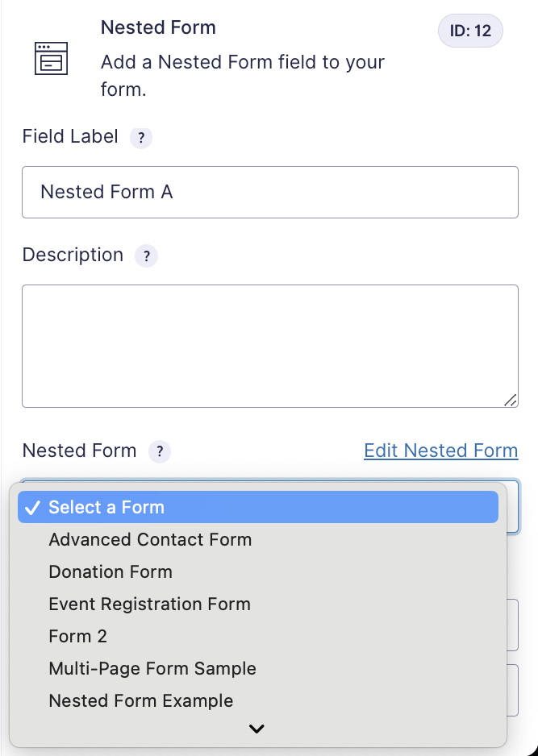Click the checkmark beside Select a Form
This screenshot has width=538, height=756.
32,508
